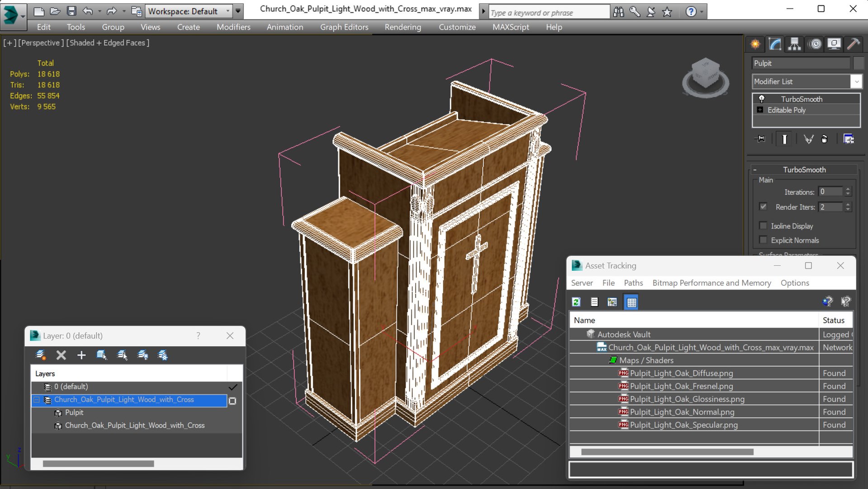Open the MAXScript menu
The image size is (868, 489).
click(511, 27)
